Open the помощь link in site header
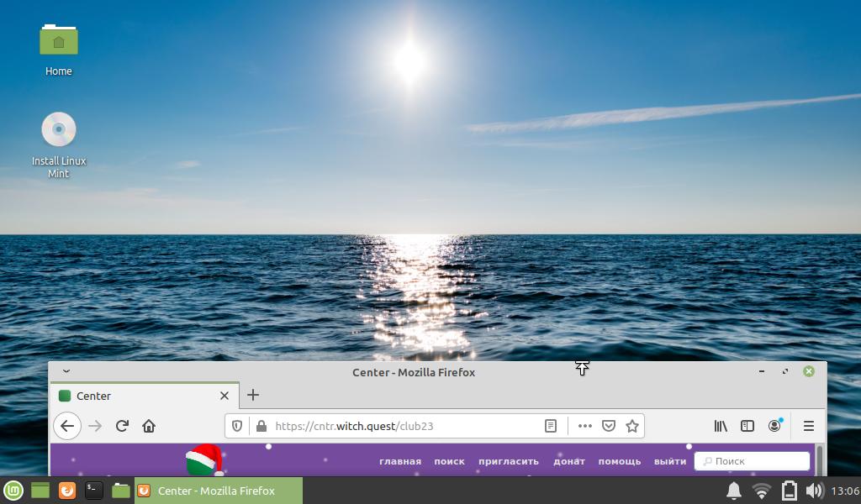 click(620, 461)
